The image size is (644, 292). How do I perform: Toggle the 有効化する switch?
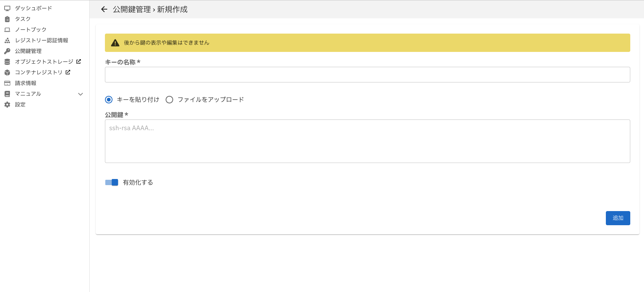point(112,182)
